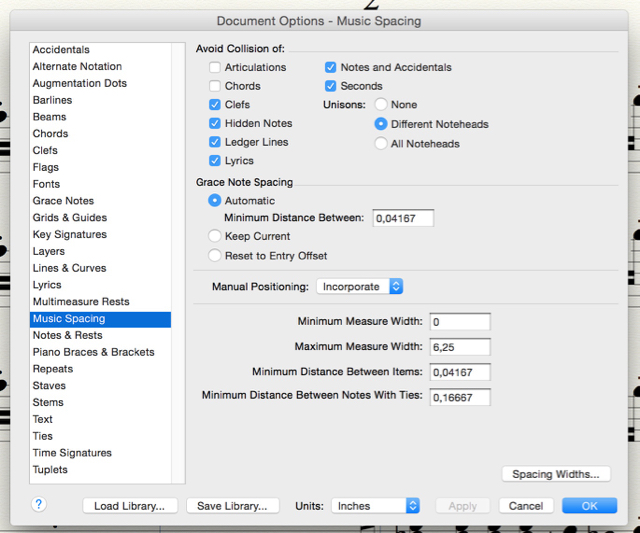640x533 pixels.
Task: Open the Manual Positioning dropdown
Action: 359,286
